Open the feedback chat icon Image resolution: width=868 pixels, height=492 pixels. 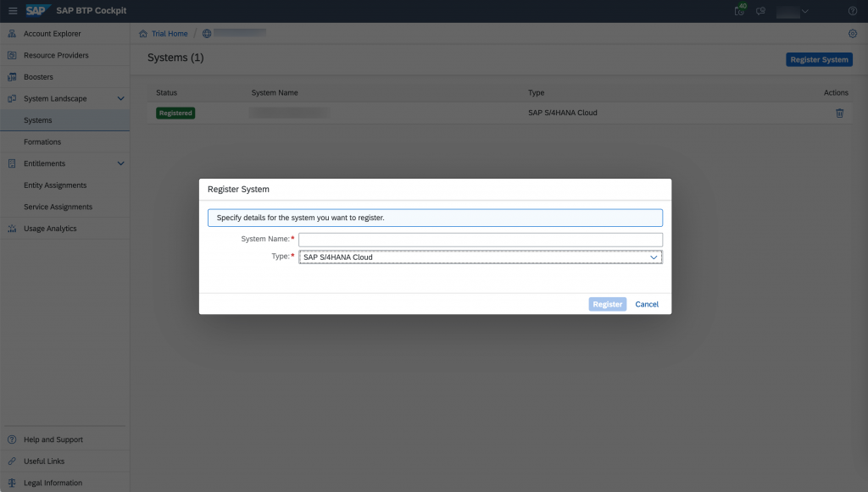(760, 10)
